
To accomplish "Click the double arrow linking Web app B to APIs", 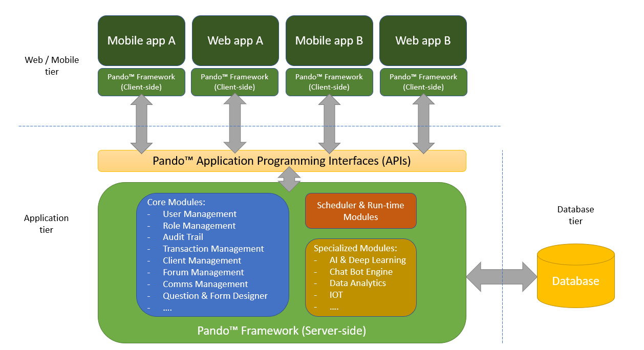I will (423, 124).
